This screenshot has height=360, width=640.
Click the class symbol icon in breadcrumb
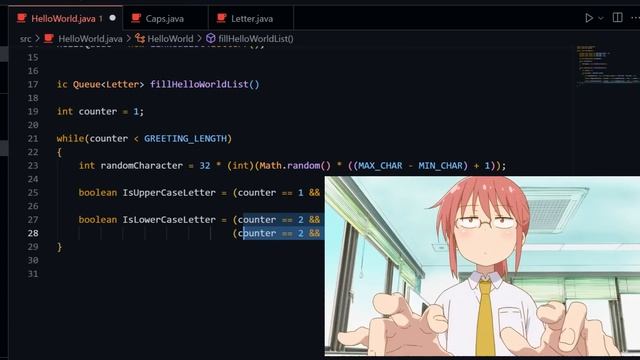[140, 38]
